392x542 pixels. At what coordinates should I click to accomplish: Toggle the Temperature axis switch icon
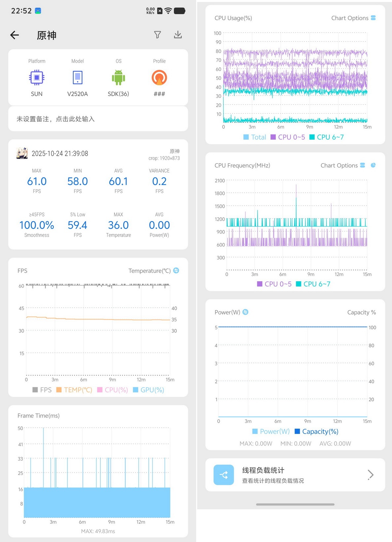(176, 270)
